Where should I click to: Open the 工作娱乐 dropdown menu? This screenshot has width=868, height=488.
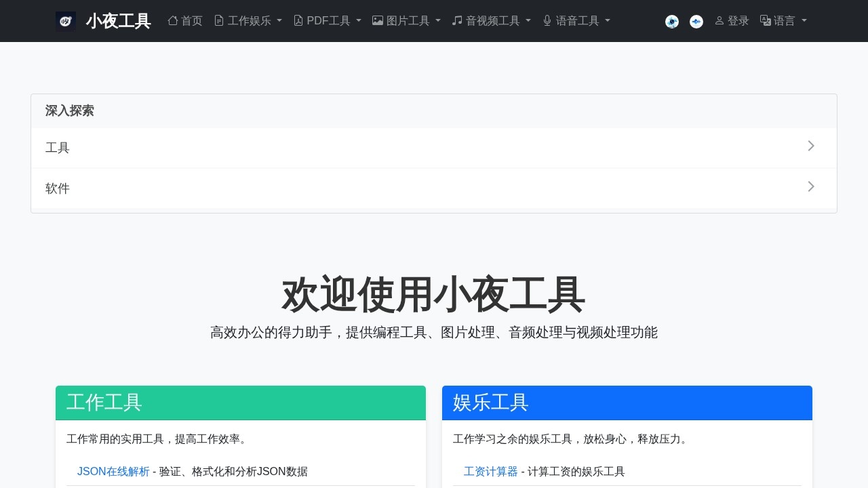[248, 20]
